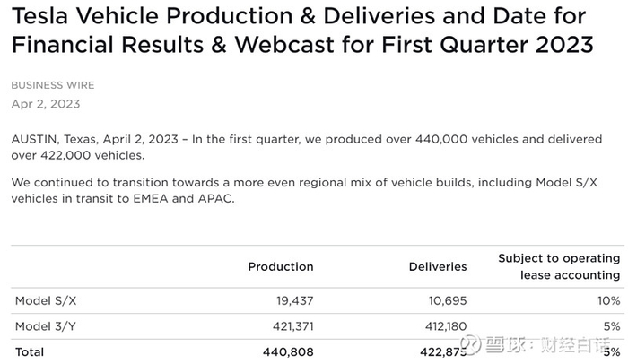Click the 10% lease accounting value
The height and width of the screenshot is (364, 628).
609,299
